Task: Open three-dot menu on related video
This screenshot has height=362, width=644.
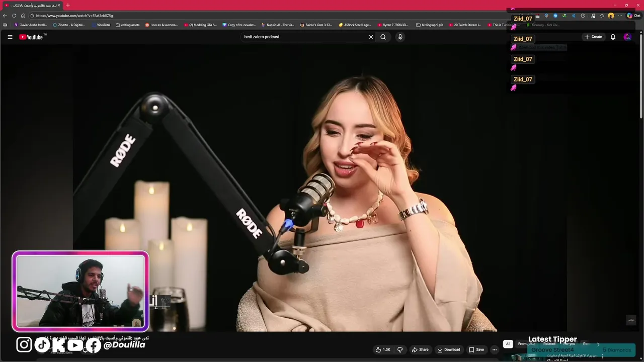Action: [602, 356]
